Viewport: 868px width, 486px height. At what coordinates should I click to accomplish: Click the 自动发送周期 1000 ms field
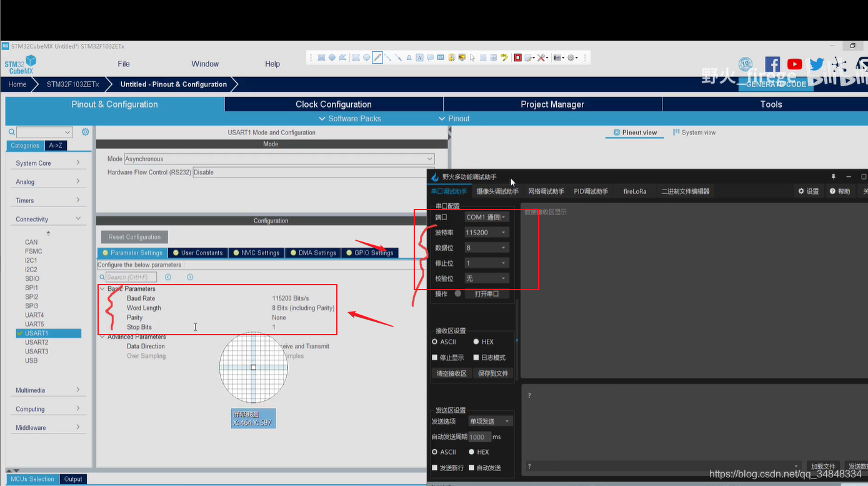[x=479, y=437]
